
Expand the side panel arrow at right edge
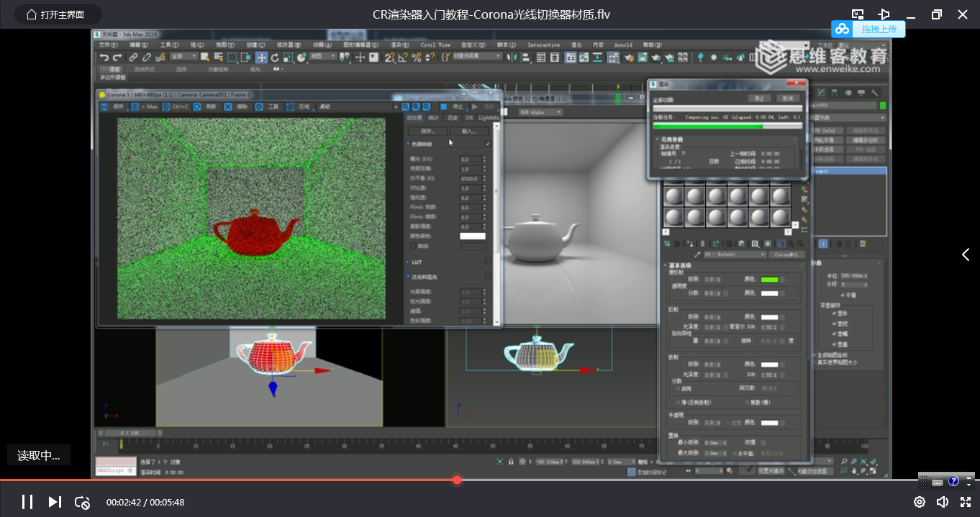(966, 255)
